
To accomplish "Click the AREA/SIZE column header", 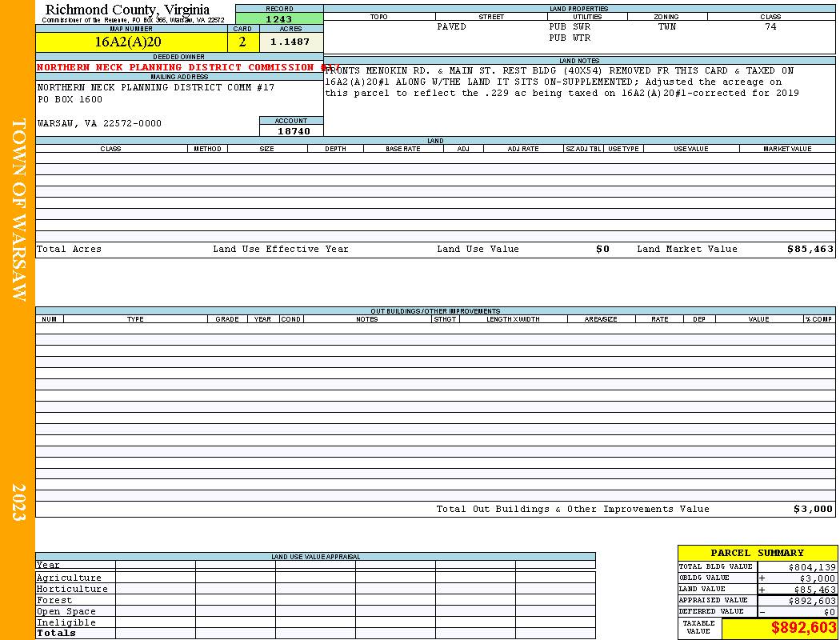I will coord(601,319).
